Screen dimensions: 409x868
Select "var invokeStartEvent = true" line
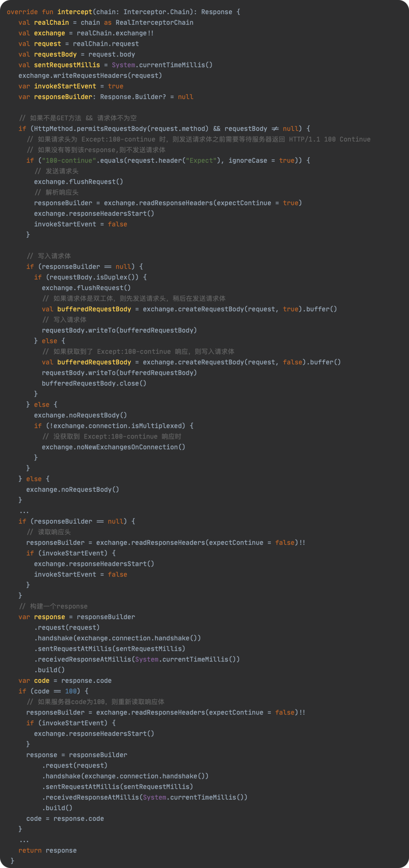click(x=71, y=86)
